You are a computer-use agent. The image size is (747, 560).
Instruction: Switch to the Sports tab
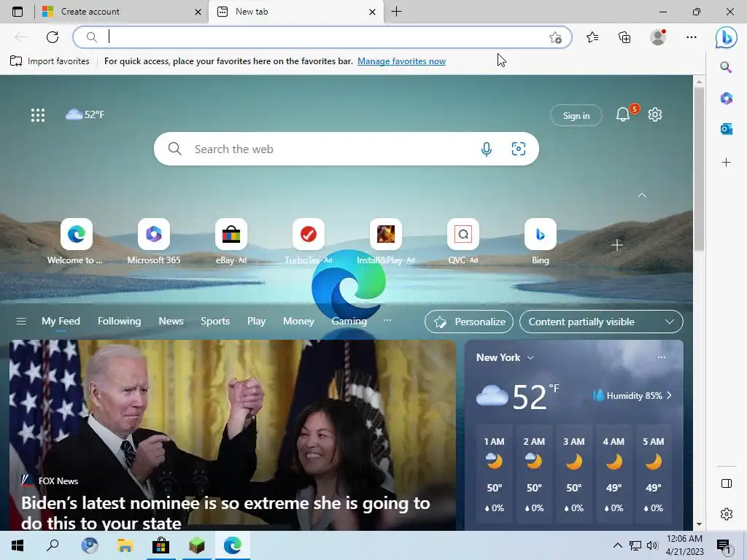coord(215,322)
